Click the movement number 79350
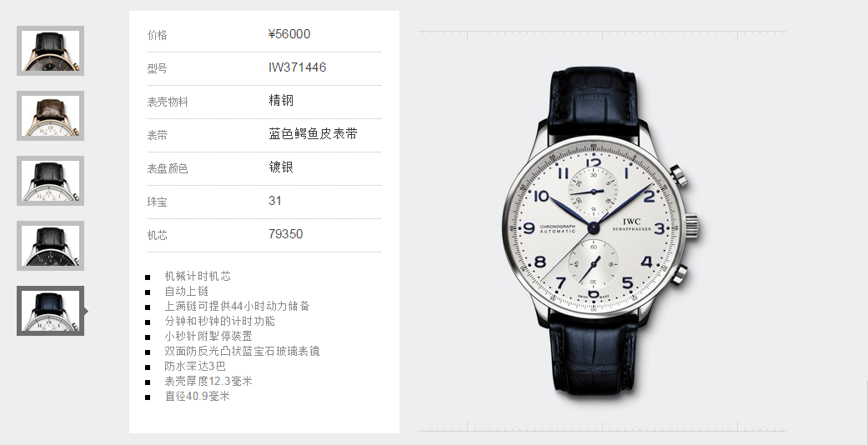This screenshot has width=868, height=445. 286,234
